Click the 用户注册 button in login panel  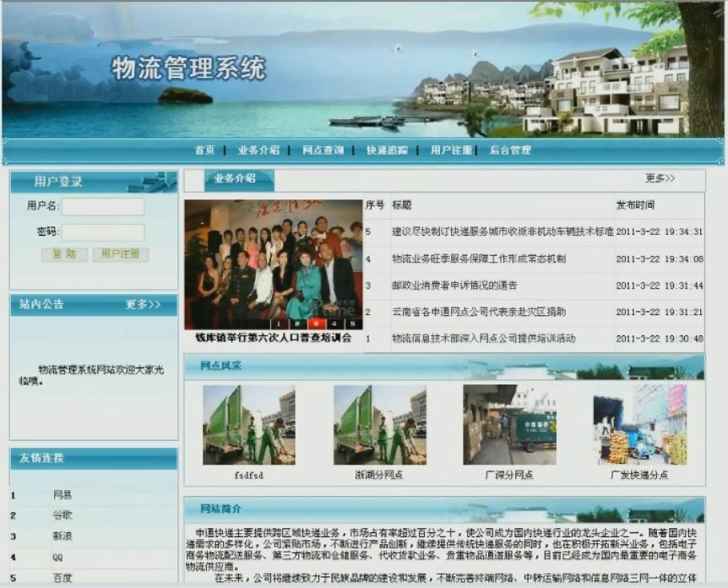pyautogui.click(x=120, y=254)
